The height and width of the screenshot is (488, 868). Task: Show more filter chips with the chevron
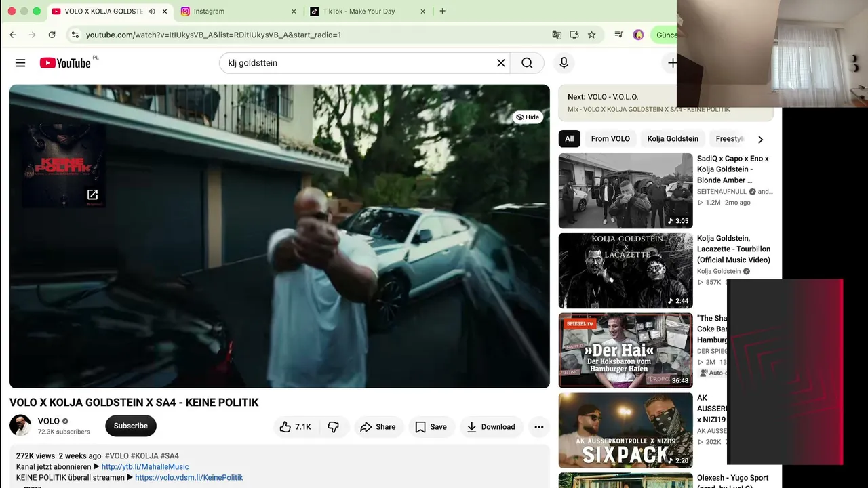(x=760, y=139)
